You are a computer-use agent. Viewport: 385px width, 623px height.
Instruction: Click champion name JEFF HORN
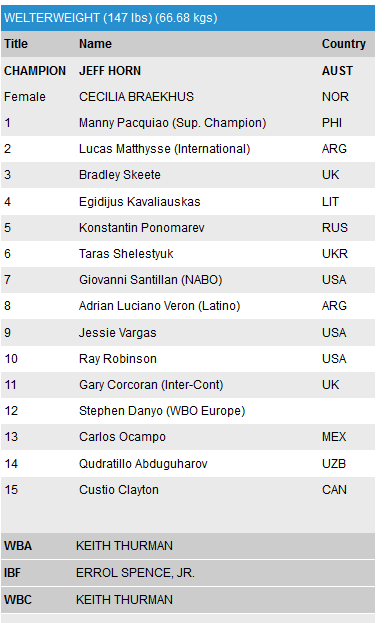(x=110, y=71)
